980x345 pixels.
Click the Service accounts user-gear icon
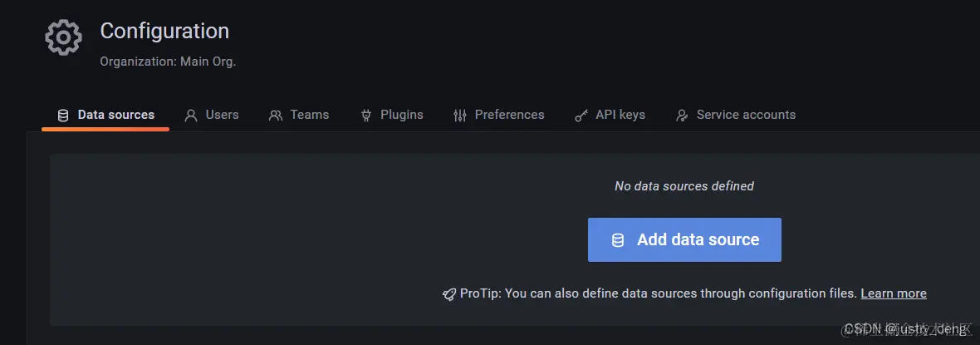click(682, 116)
